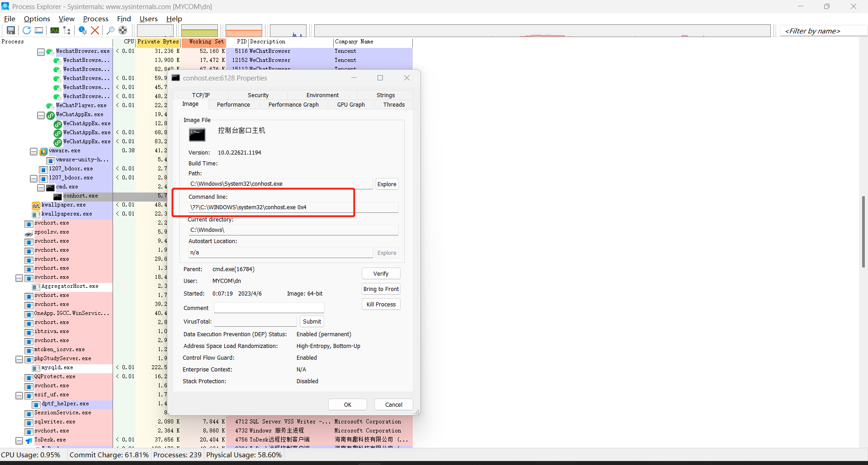The image size is (868, 465).
Task: Click the parent WeChatAppEx.exe green icon
Action: tap(51, 115)
